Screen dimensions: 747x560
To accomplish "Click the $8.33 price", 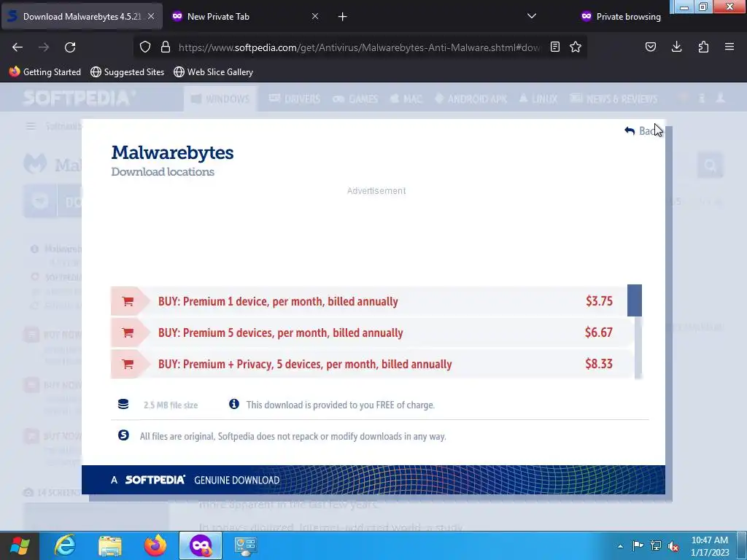I will [x=599, y=364].
